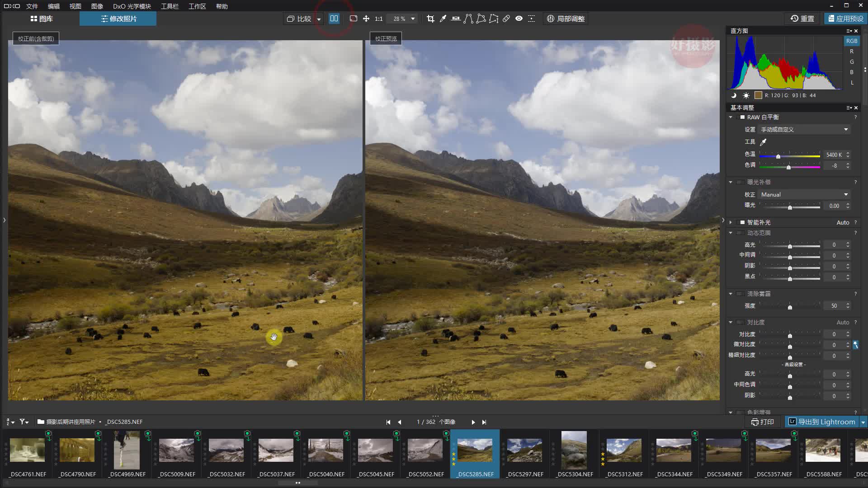Toggle the side-by-side compare view

tap(334, 19)
